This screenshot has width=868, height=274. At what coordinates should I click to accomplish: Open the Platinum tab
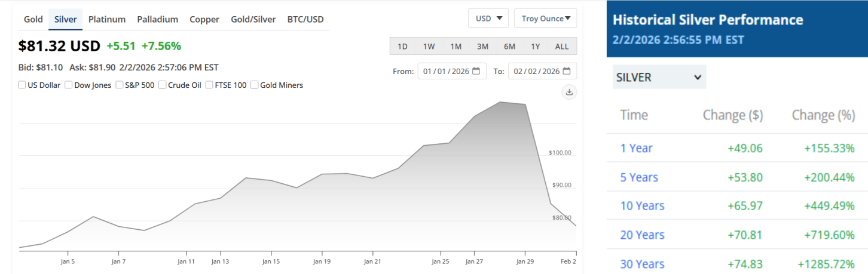(107, 19)
